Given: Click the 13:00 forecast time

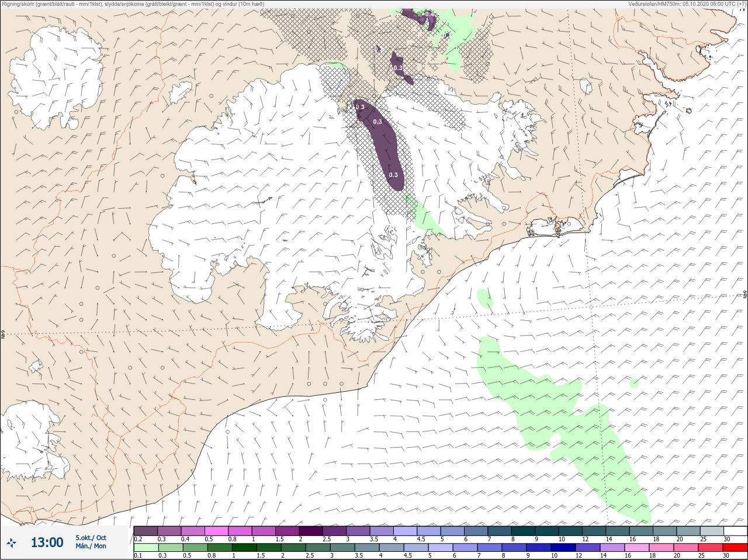Looking at the screenshot, I should 47,542.
